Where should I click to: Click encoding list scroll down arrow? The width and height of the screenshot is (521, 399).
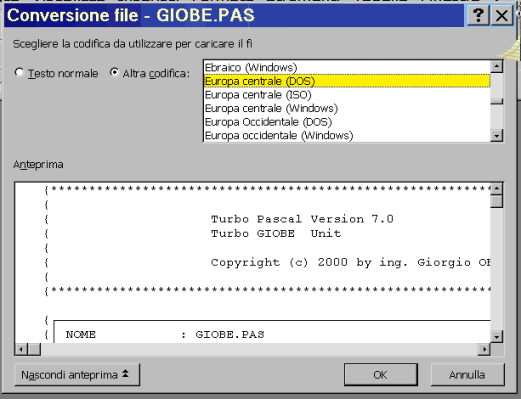(x=497, y=136)
